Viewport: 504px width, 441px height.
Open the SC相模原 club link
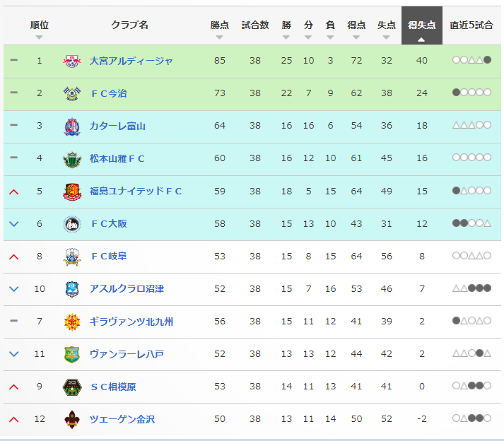[114, 387]
